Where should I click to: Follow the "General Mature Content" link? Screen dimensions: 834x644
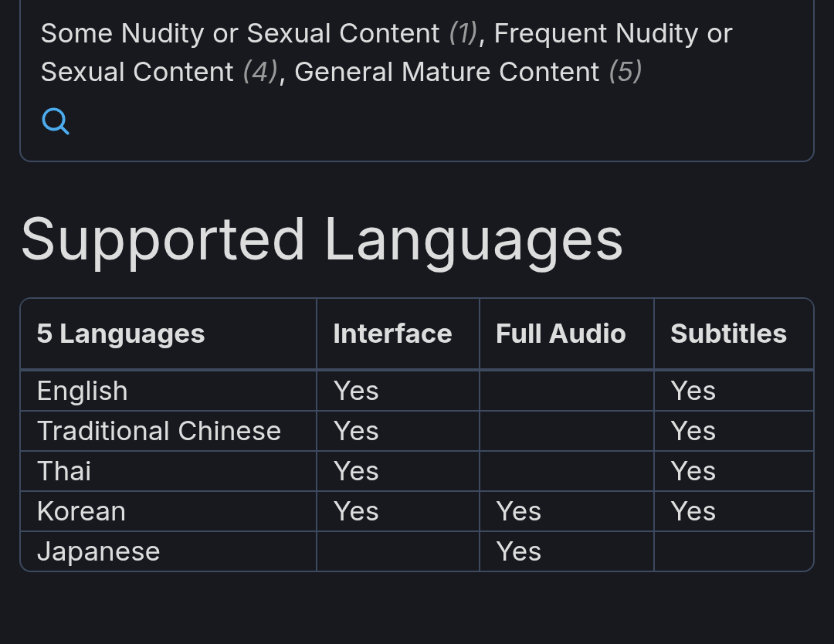point(446,72)
